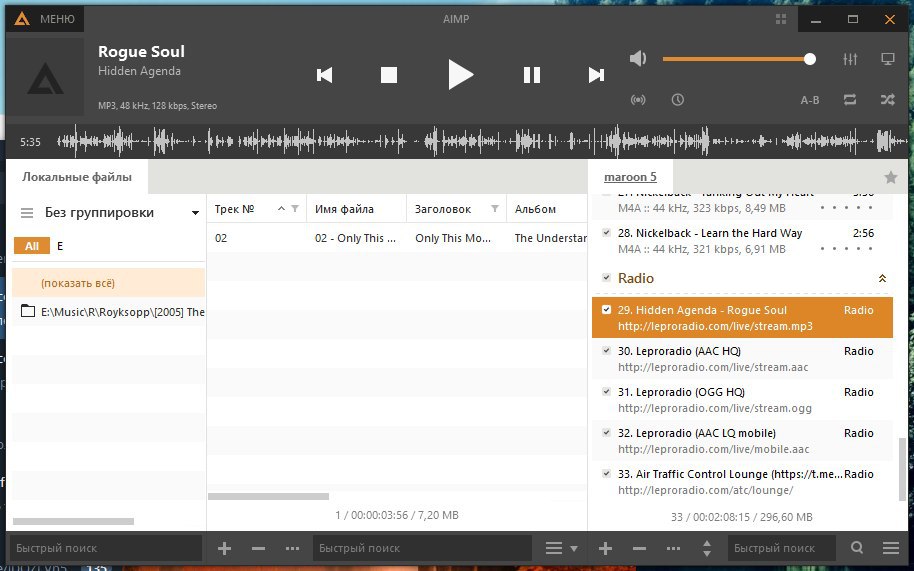Screen dimensions: 914x571
Task: Select the E:\Music\R\Royksopp folder
Action: point(108,312)
